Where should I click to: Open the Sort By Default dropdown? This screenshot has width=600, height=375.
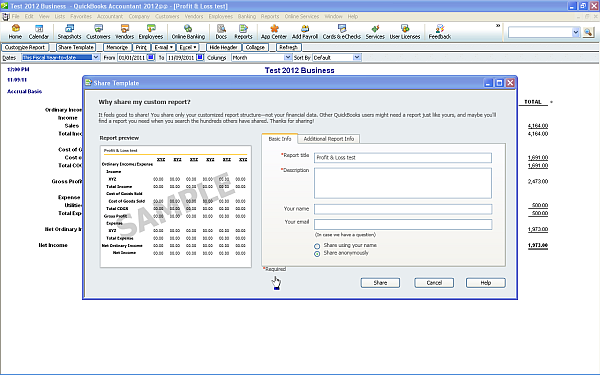coord(357,57)
